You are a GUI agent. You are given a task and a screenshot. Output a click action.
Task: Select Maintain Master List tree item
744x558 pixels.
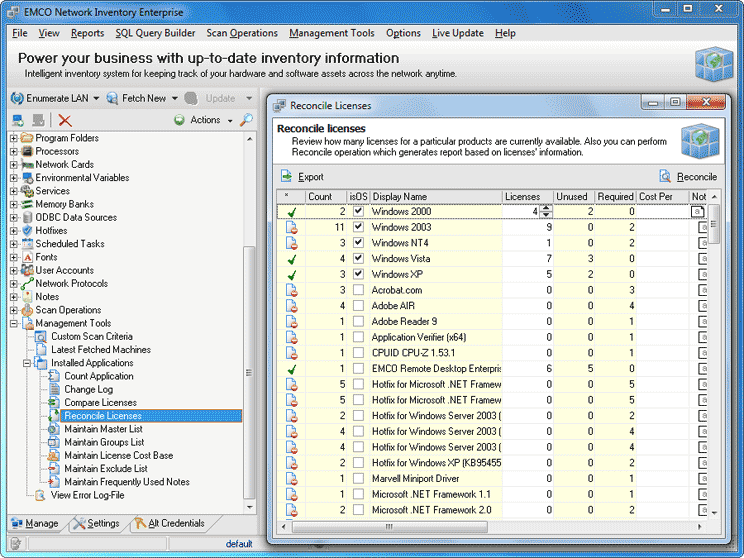tap(103, 429)
